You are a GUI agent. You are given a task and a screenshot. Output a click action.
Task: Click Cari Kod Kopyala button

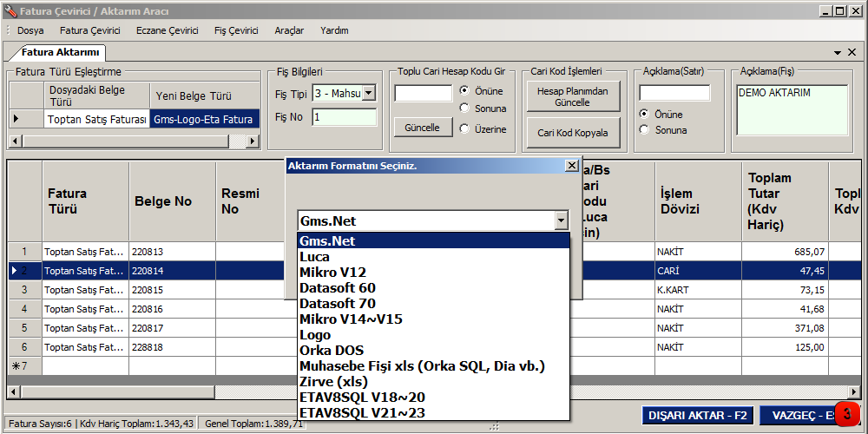point(574,132)
